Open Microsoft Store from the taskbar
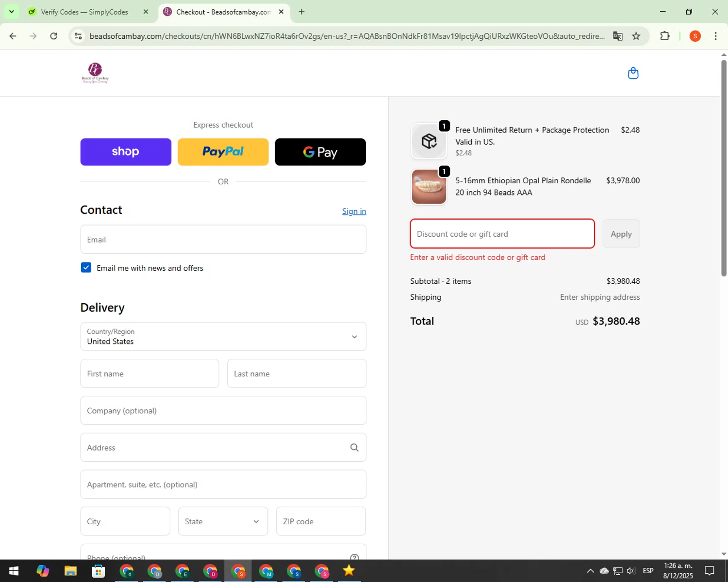Screen dimensions: 728x582 [99, 571]
